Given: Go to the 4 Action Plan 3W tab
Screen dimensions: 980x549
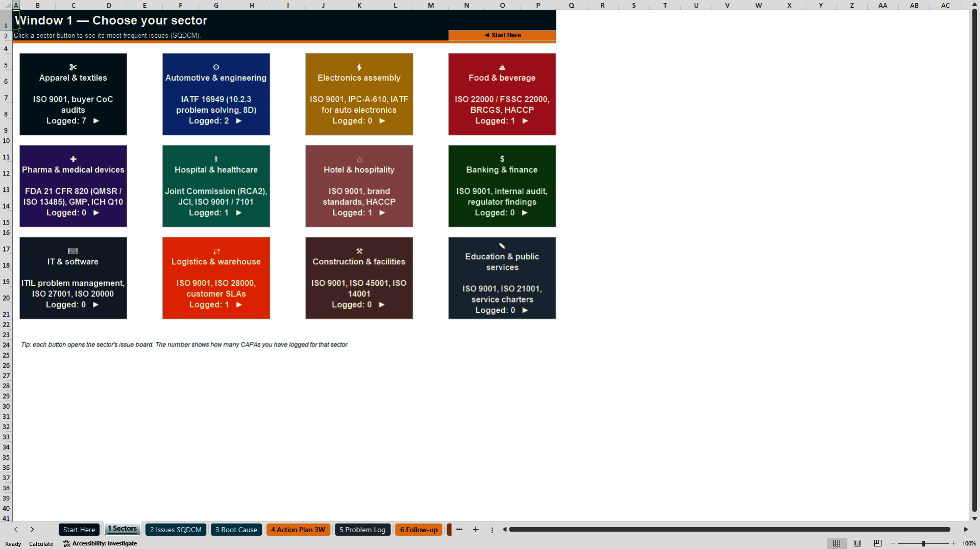Looking at the screenshot, I should [x=298, y=530].
